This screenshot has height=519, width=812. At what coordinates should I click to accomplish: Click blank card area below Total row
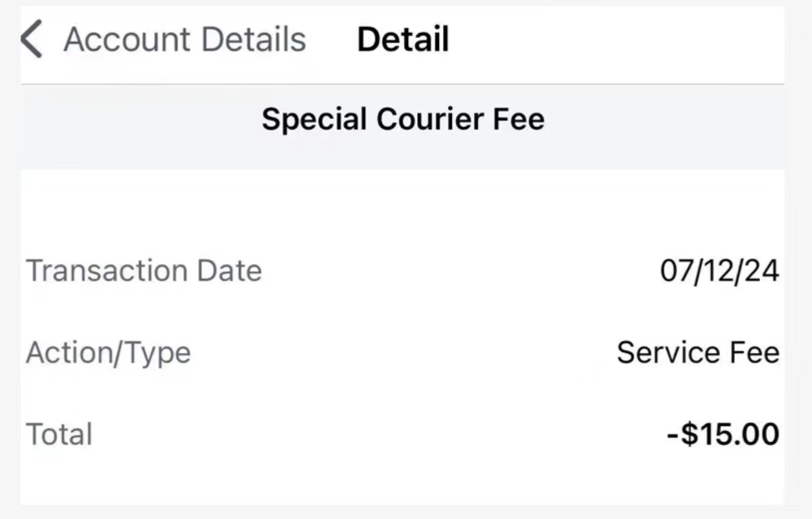pos(403,482)
